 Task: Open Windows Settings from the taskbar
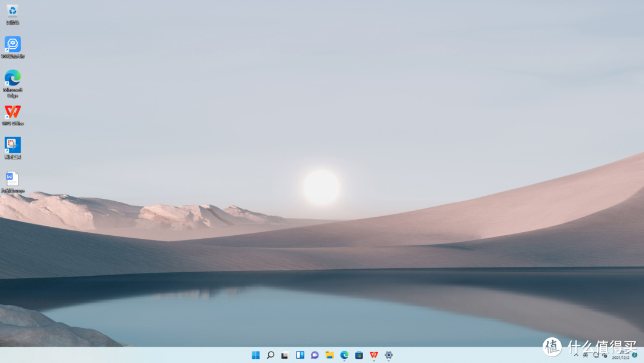[x=389, y=355]
